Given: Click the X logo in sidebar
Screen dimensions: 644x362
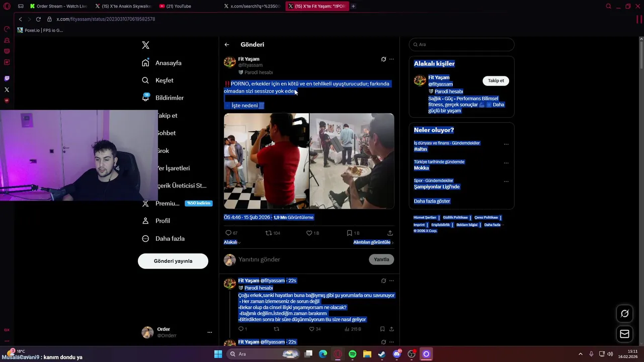Looking at the screenshot, I should tap(145, 45).
